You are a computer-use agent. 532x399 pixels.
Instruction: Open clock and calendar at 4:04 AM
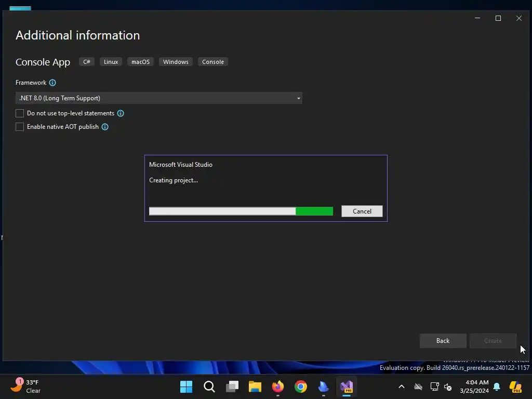click(x=474, y=387)
